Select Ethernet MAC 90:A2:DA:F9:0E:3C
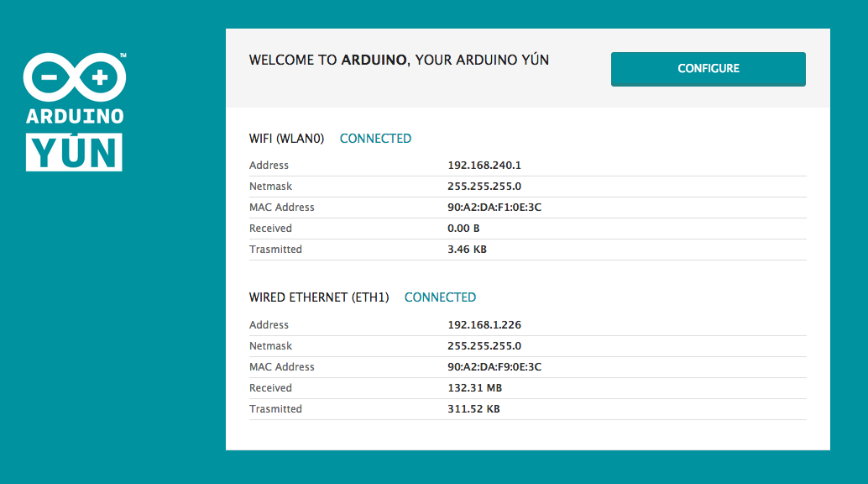Screen dimensions: 868x484 coord(494,367)
